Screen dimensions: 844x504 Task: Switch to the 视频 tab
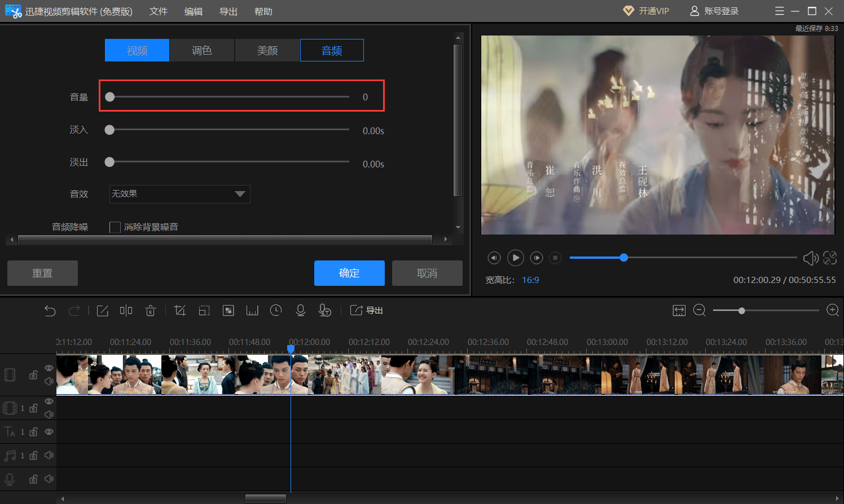(x=137, y=50)
